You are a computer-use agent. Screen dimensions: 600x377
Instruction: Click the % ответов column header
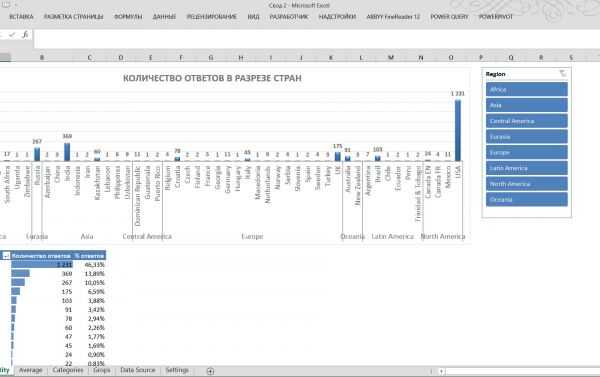89,256
